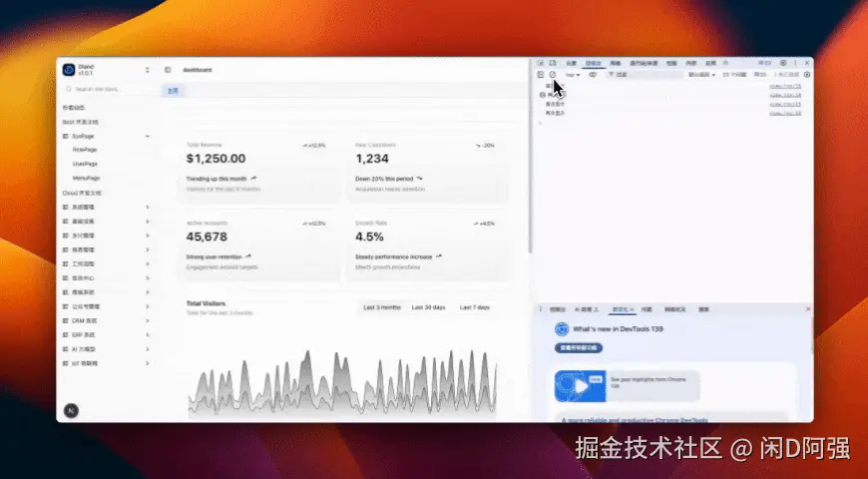Screen dimensions: 868x479
Task: Open the drawer three-dot menu
Action: pos(541,309)
